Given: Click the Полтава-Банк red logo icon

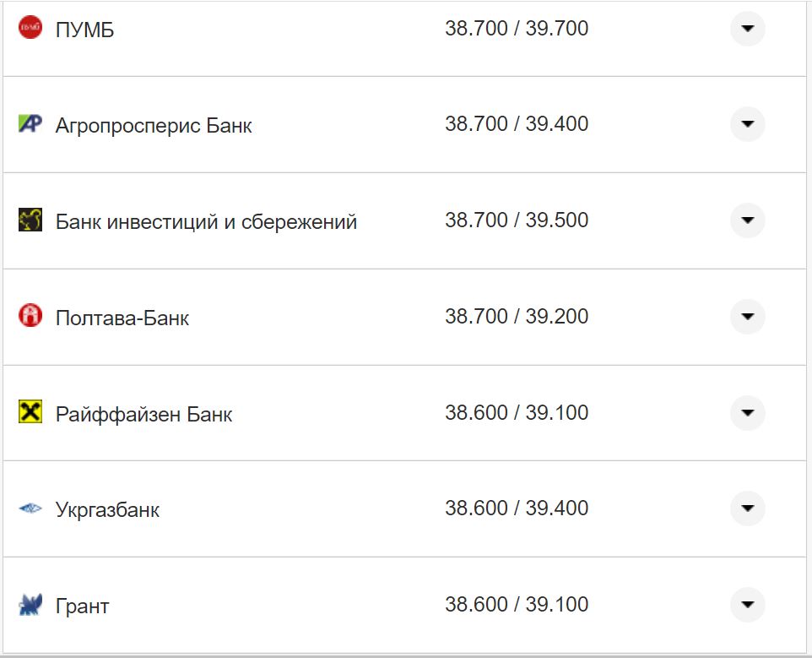Looking at the screenshot, I should [30, 316].
